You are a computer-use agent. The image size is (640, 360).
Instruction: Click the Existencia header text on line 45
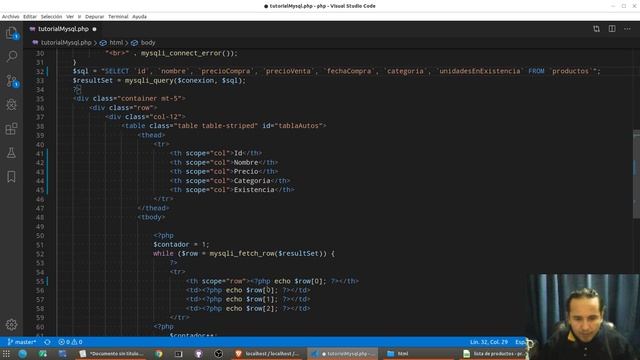pos(254,190)
